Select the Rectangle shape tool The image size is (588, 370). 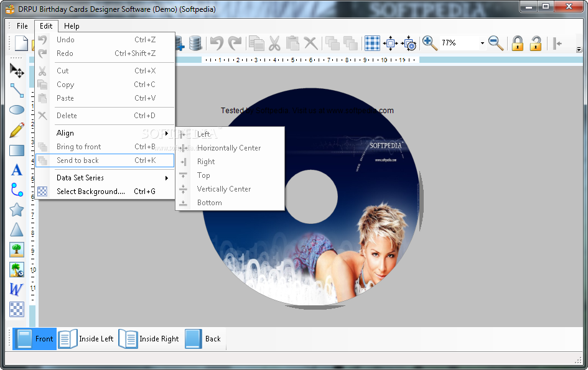[x=17, y=150]
